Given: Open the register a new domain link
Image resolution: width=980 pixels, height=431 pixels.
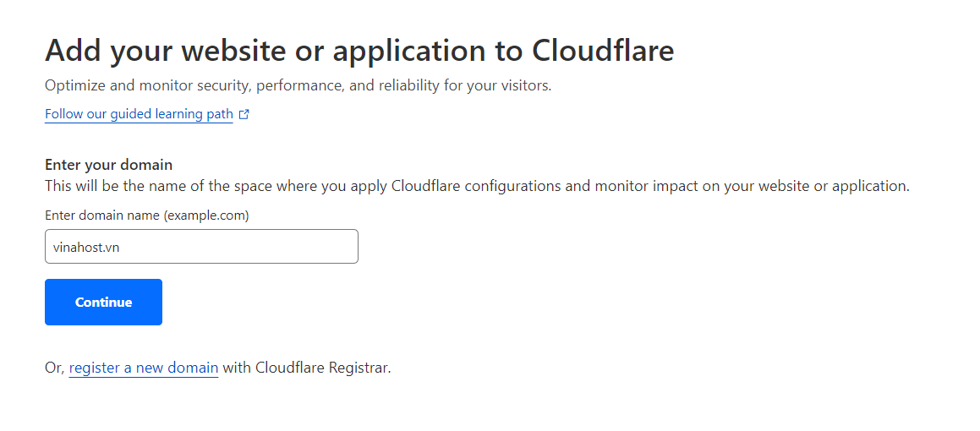Looking at the screenshot, I should tap(144, 368).
